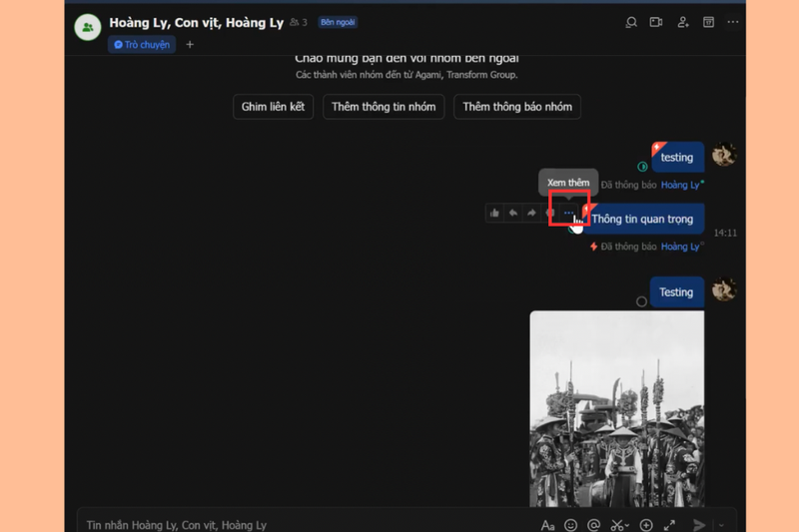Viewport: 799px width, 532px height.
Task: Open text formatting Aa options
Action: pos(547,525)
